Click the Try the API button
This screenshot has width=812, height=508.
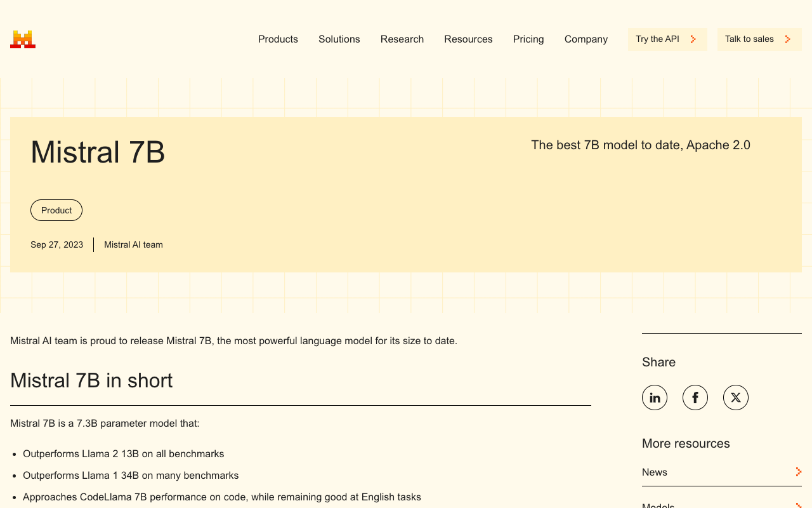click(667, 39)
